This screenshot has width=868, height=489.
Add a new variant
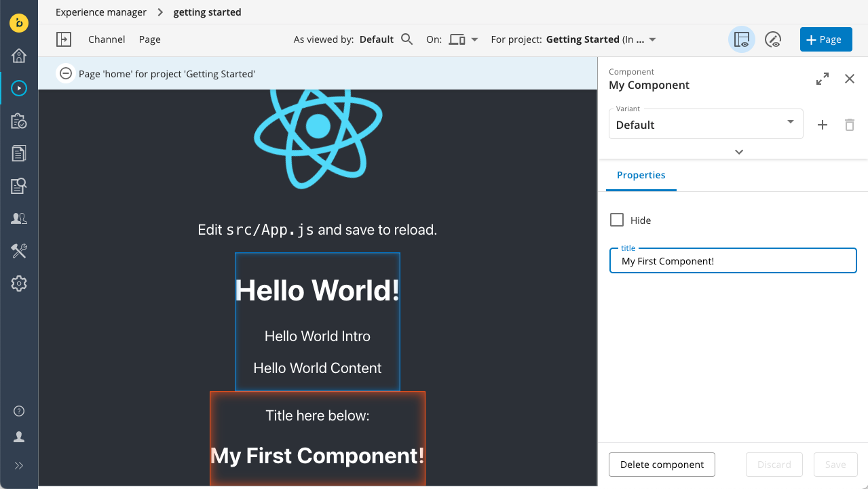(x=823, y=125)
